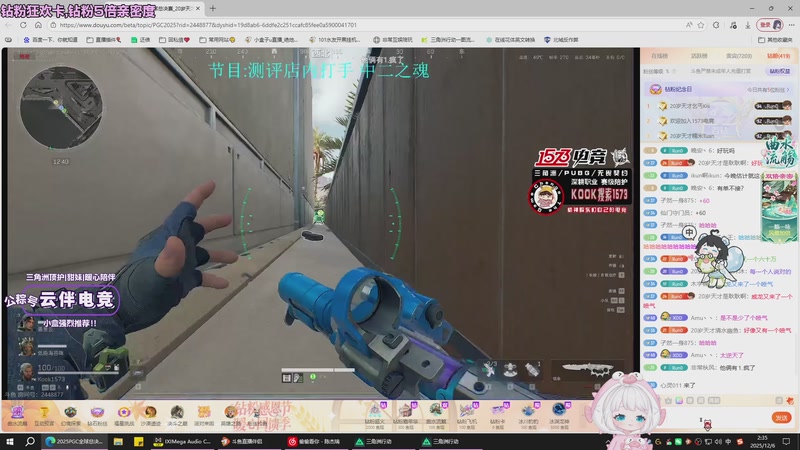800x450 pixels.
Task: Select rank 2 user 欢迎加入1573电竞
Action: coord(692,121)
